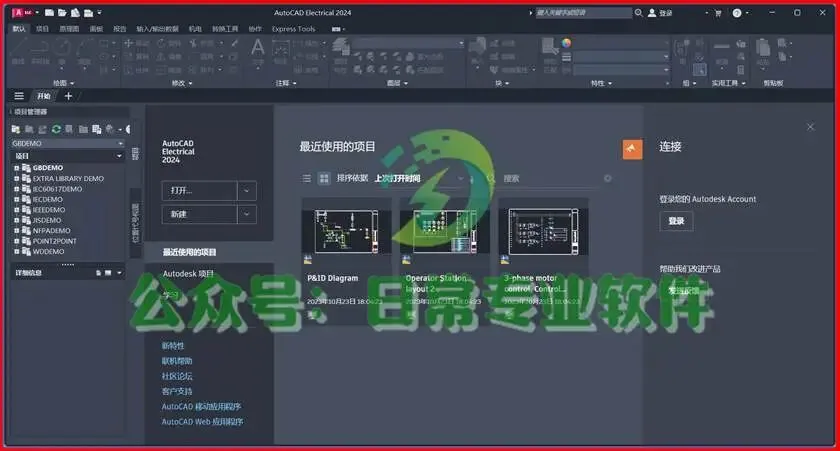
Task: Open the 面板 ribbon tab
Action: coord(96,29)
